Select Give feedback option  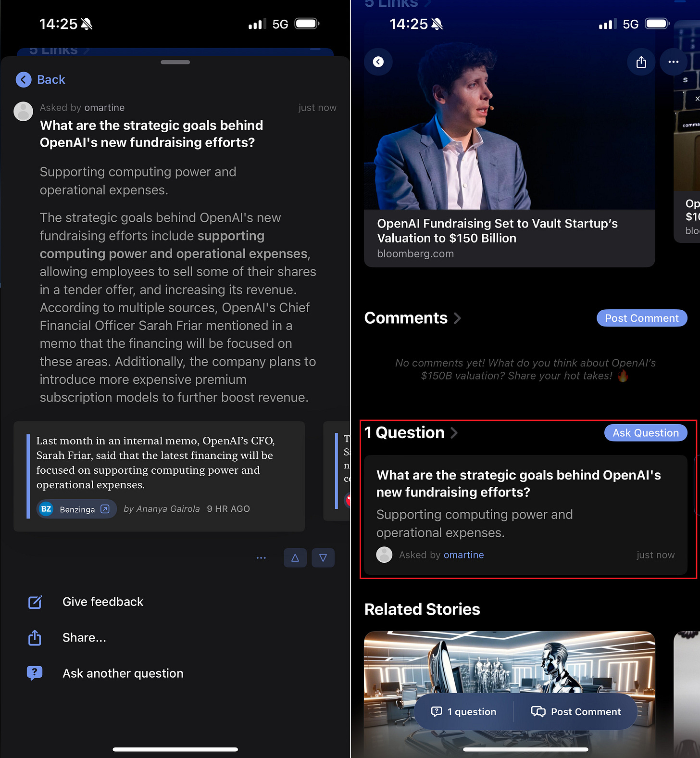103,602
